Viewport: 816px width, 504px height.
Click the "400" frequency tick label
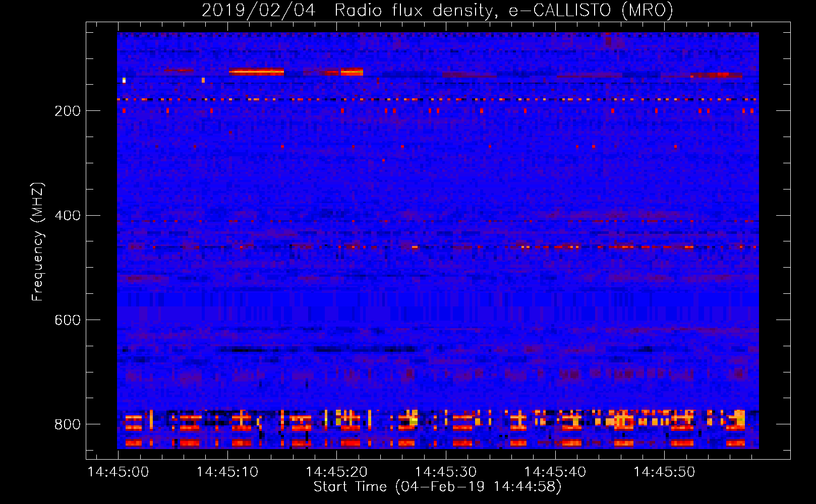tap(68, 216)
